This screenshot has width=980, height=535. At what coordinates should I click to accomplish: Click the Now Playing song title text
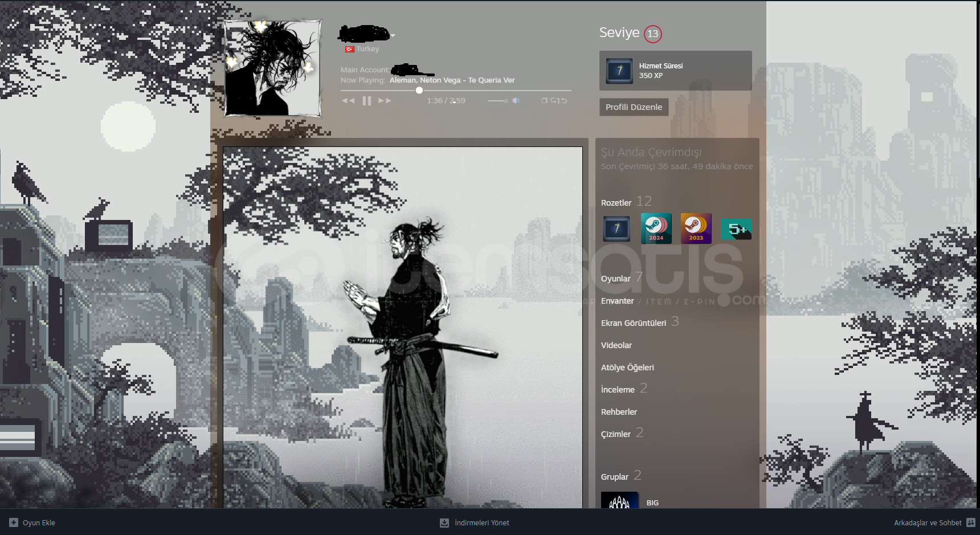click(452, 80)
